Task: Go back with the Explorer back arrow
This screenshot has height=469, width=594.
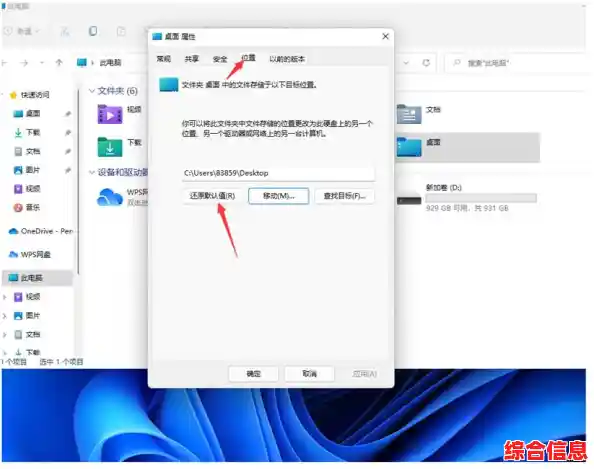Action: click(4, 63)
